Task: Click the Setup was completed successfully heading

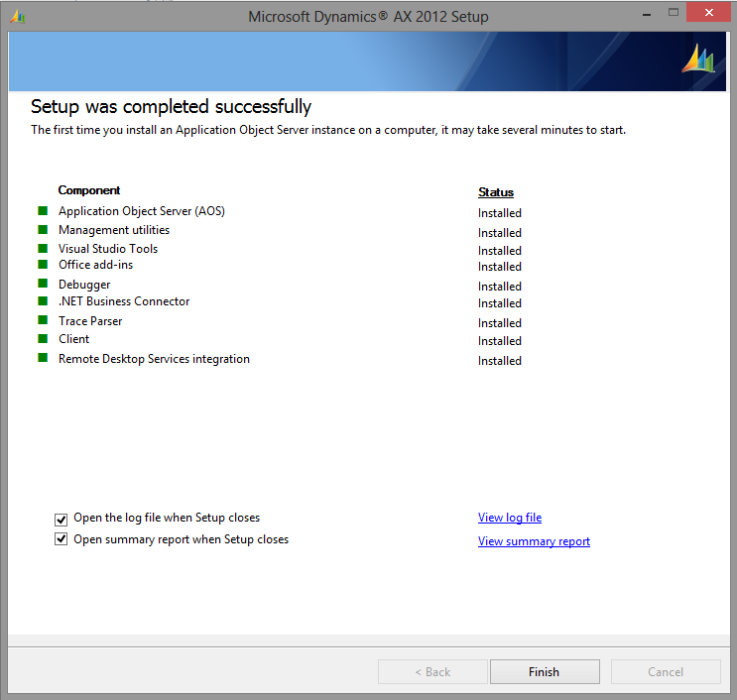Action: tap(171, 107)
